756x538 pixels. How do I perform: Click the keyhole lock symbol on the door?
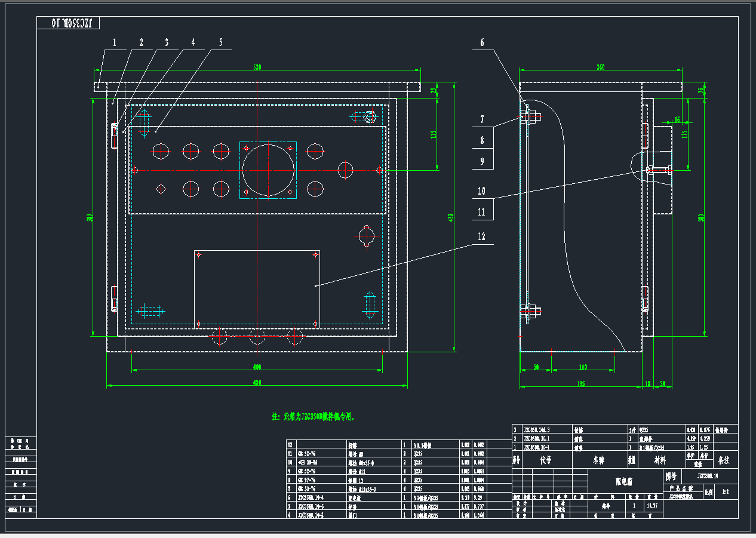tap(366, 235)
